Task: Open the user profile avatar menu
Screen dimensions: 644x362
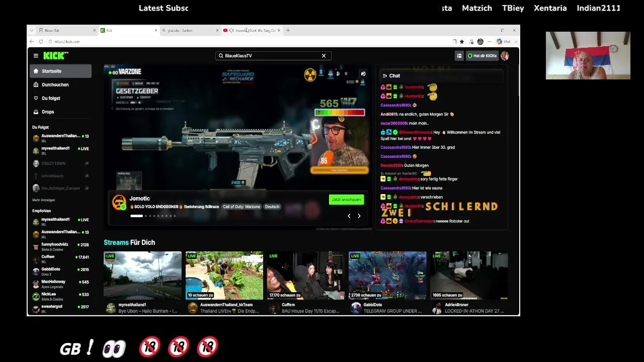Action: pos(505,56)
